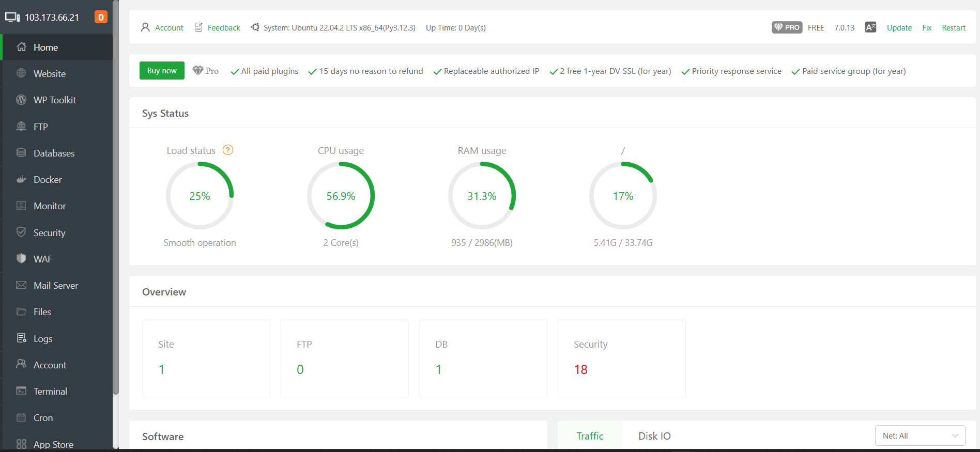This screenshot has width=980, height=452.
Task: Click the sidebar vertical scrollbar
Action: tap(116, 207)
